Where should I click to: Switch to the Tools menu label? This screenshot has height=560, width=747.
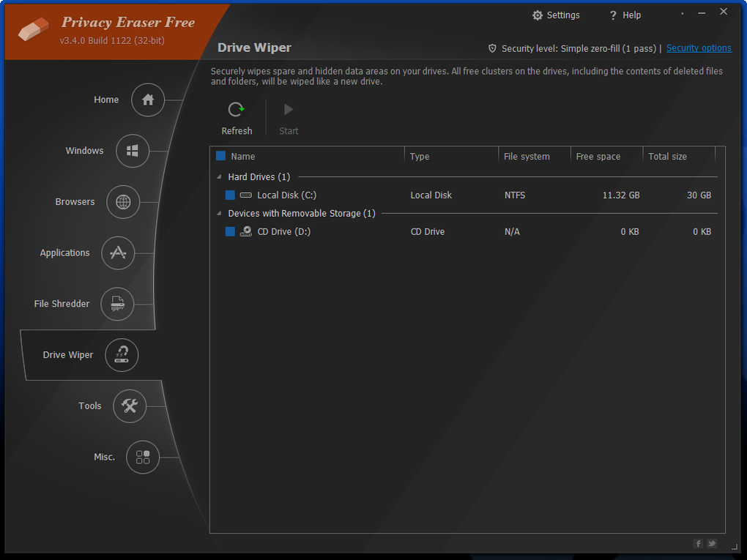click(x=90, y=406)
